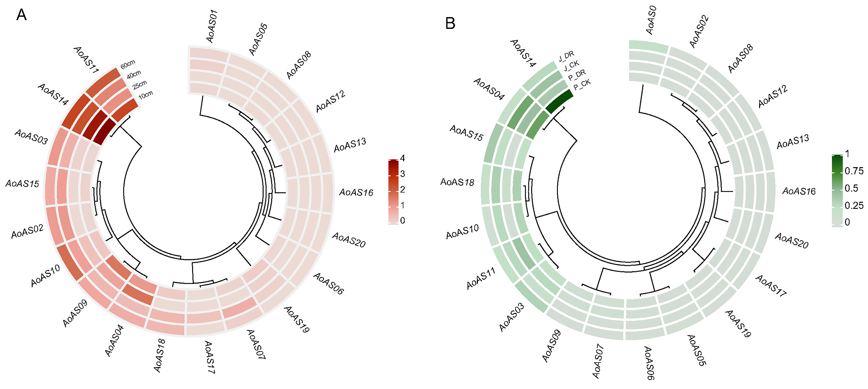The image size is (868, 389).
Task: Click the AoAS06 label in the green heatmap
Action: click(x=649, y=363)
